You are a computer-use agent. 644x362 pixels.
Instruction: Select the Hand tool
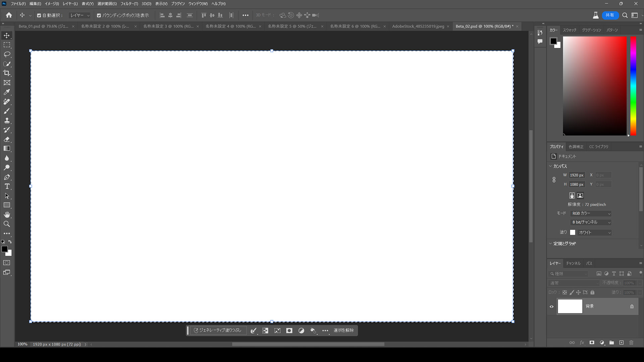click(7, 215)
